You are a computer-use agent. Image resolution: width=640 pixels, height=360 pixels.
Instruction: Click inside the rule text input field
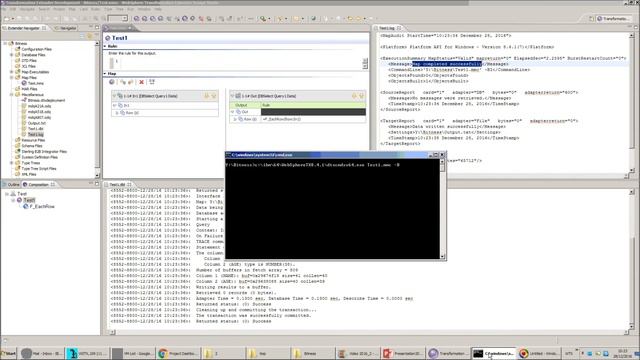click(240, 63)
